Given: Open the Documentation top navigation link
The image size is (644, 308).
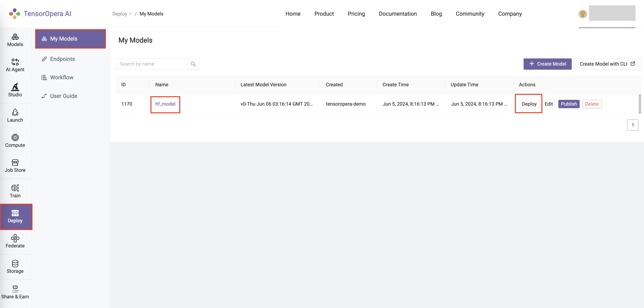Looking at the screenshot, I should [398, 14].
